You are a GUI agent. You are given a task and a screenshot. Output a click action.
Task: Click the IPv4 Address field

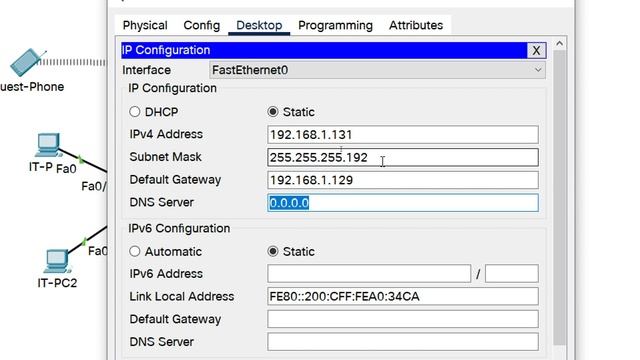coord(403,135)
